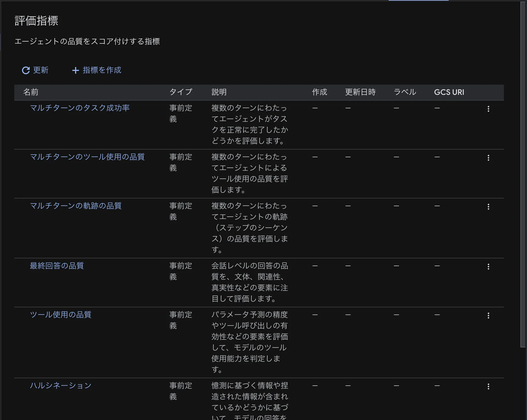Click the ラベル column header
Viewport: 527px width, 420px height.
[x=405, y=92]
